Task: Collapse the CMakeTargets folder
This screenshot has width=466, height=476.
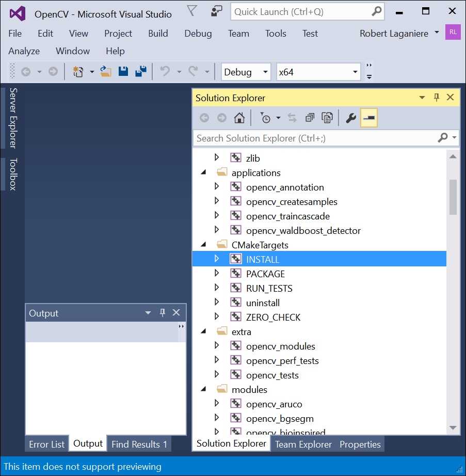Action: pyautogui.click(x=203, y=245)
